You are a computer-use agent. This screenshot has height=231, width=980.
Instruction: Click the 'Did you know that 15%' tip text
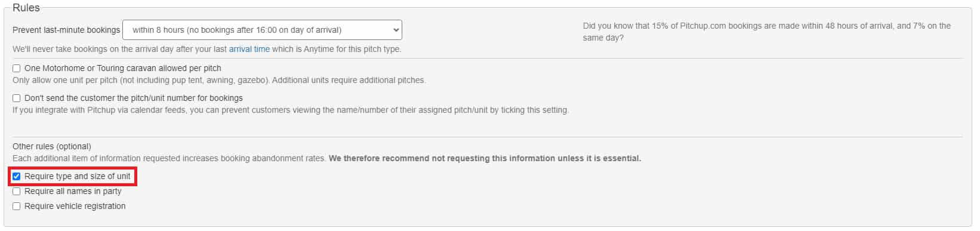coord(767,32)
